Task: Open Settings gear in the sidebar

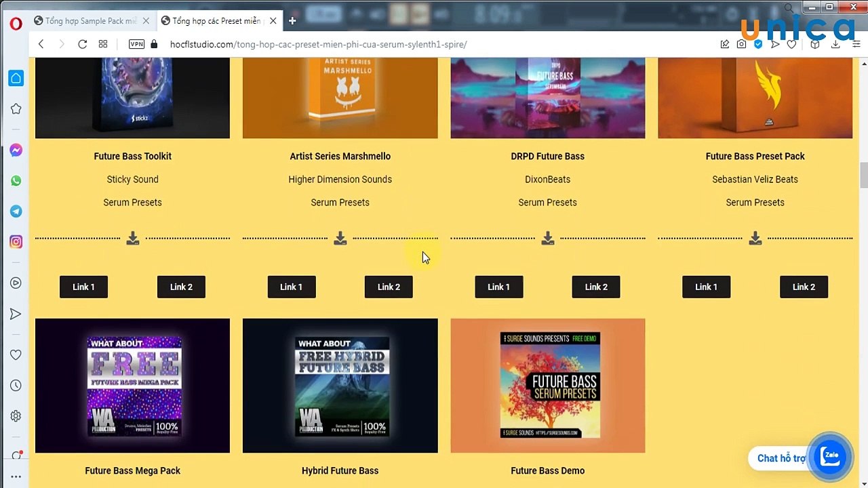Action: point(16,416)
